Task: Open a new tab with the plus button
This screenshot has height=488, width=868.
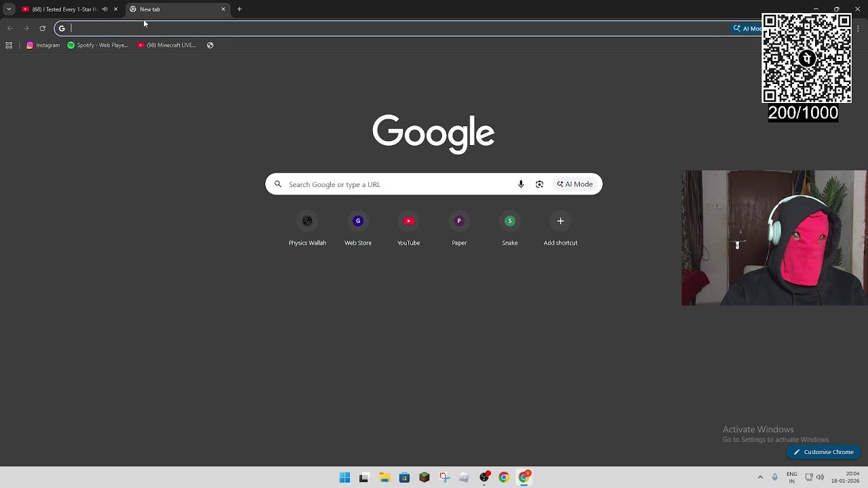Action: (x=239, y=9)
